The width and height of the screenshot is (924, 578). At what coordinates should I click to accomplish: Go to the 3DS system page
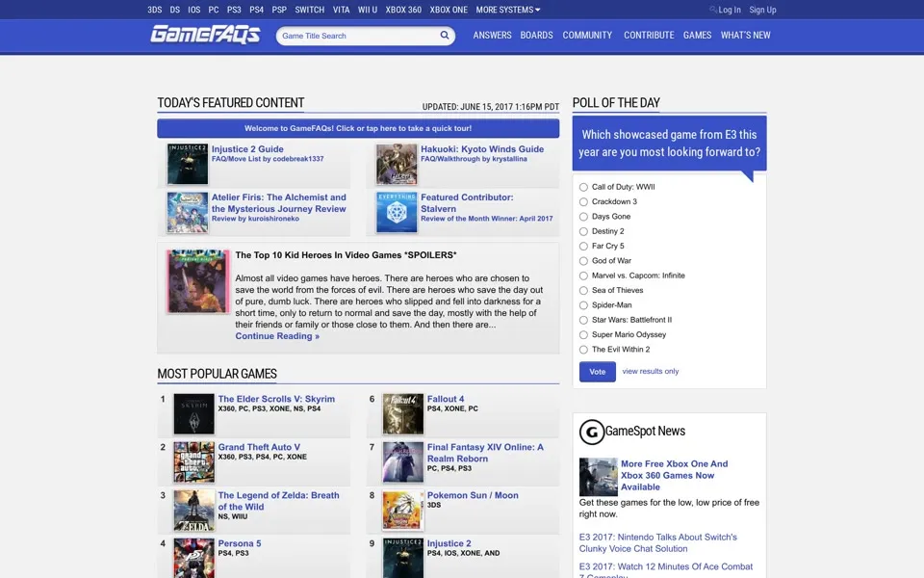click(x=154, y=10)
